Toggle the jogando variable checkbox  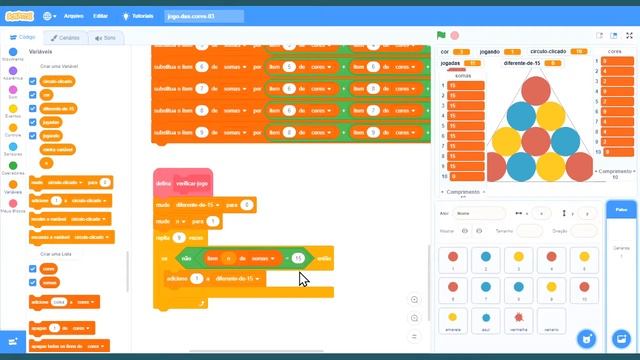33,136
